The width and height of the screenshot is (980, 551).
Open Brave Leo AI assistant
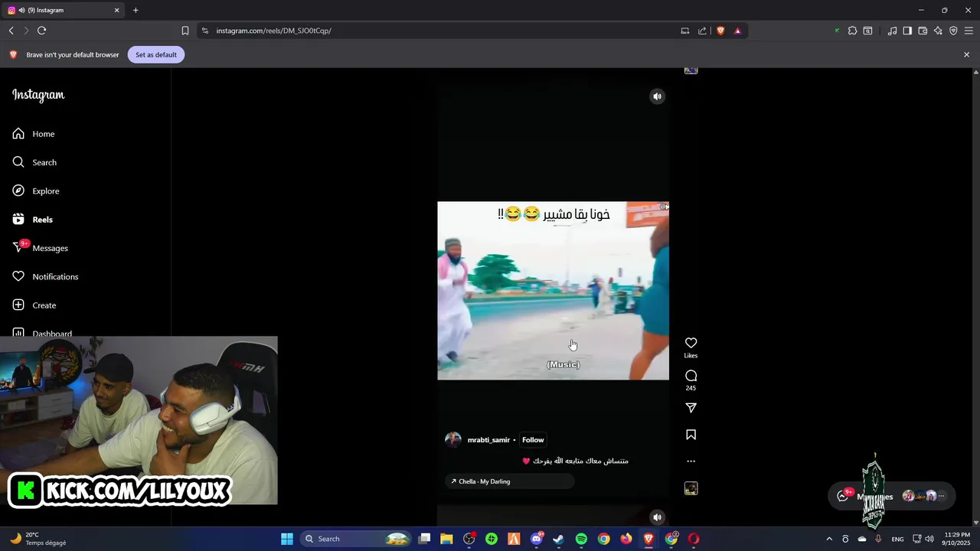pyautogui.click(x=938, y=31)
